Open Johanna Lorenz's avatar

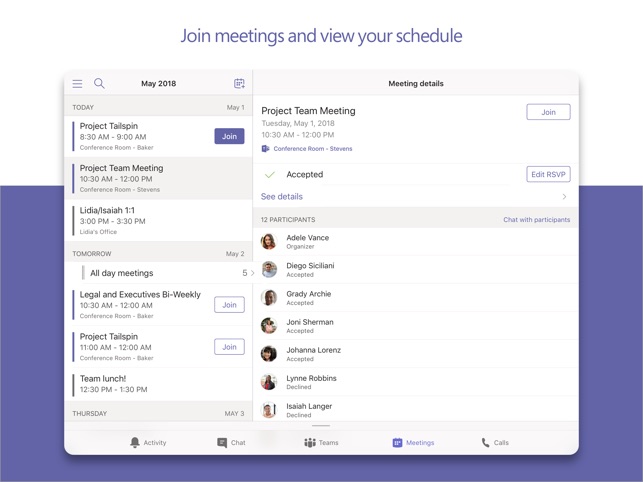point(269,354)
